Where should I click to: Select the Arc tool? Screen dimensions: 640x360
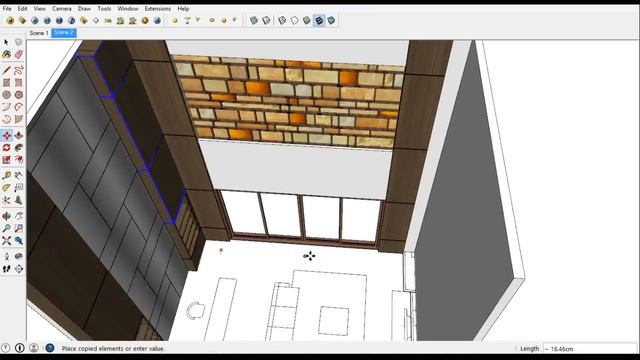point(6,107)
